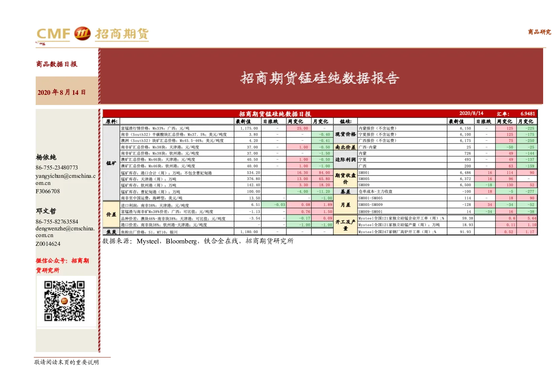Select the 期货收盘价 category cell
The width and height of the screenshot is (555, 392).
tap(345, 179)
